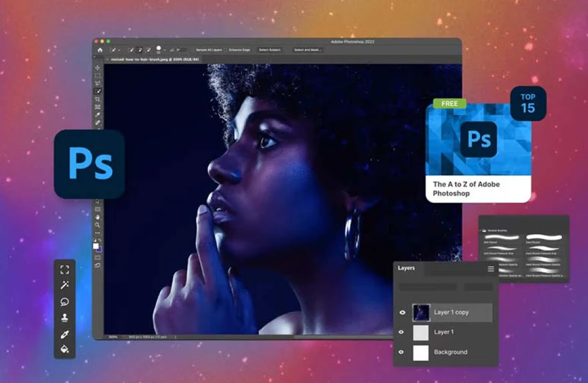Hide the Layer 1 copy layer
The image size is (588, 383).
[402, 312]
